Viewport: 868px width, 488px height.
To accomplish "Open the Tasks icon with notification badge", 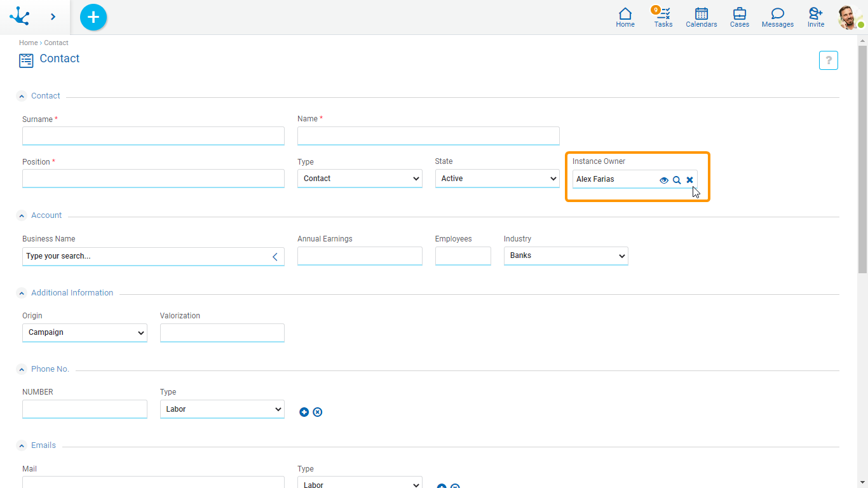I will (663, 17).
